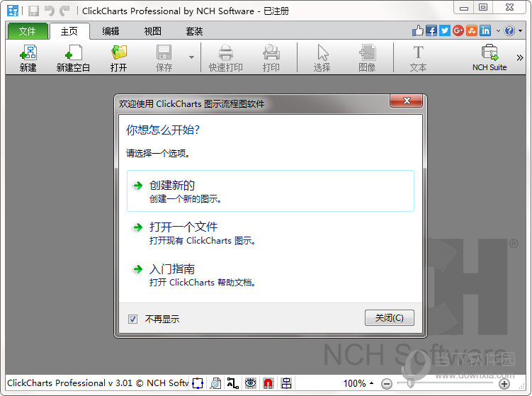Click the 图像 (Image) toolbar icon

pos(367,57)
